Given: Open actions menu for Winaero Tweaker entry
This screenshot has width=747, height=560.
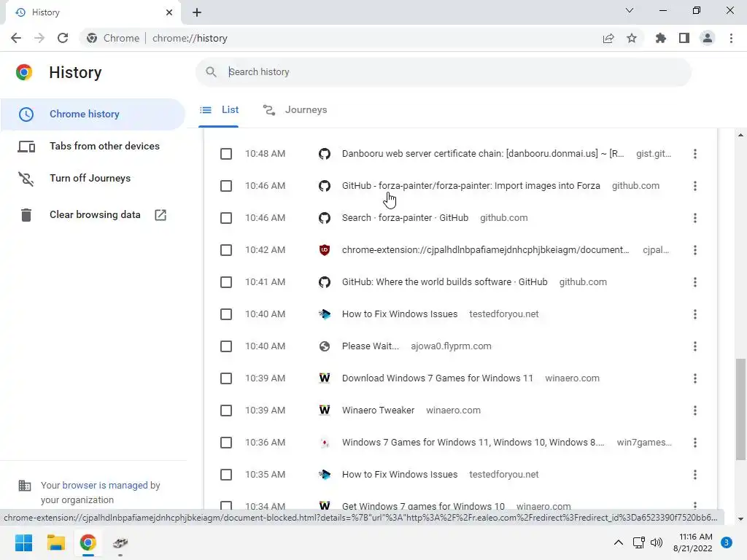Looking at the screenshot, I should click(695, 411).
